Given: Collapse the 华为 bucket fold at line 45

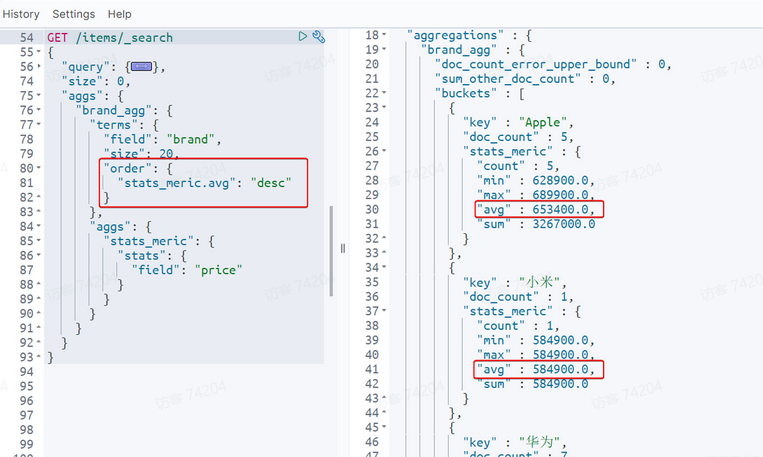Looking at the screenshot, I should click(x=384, y=426).
